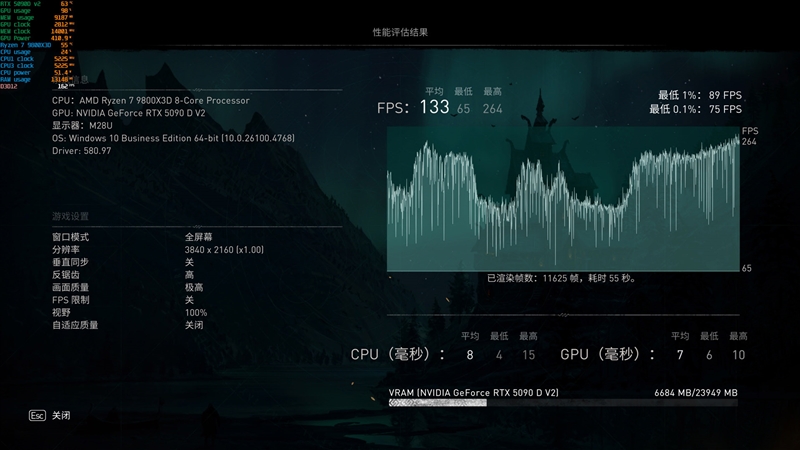Click the 反锯齿 setting label
800x450 pixels.
pyautogui.click(x=66, y=275)
